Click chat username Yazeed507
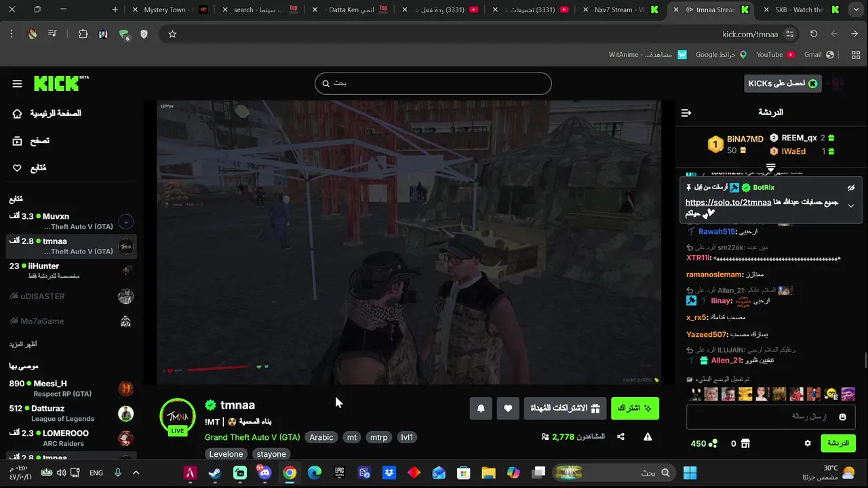This screenshot has height=488, width=868. coord(707,335)
